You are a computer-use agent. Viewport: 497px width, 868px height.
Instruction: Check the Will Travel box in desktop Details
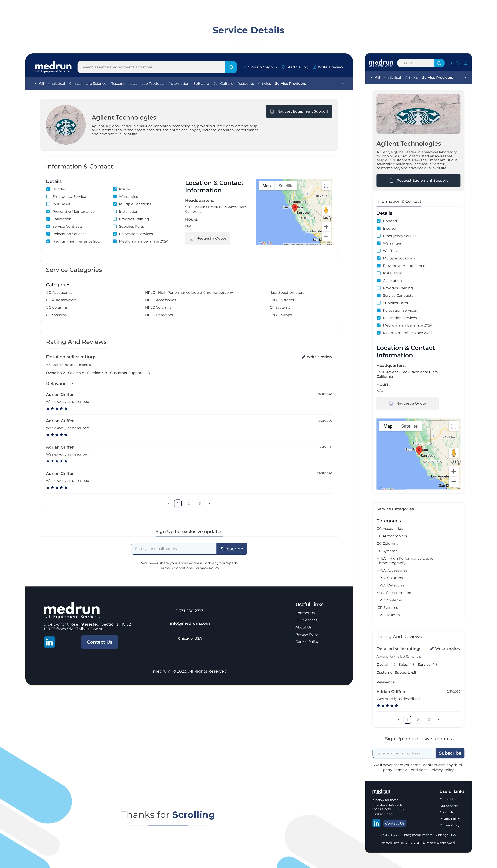(48, 204)
